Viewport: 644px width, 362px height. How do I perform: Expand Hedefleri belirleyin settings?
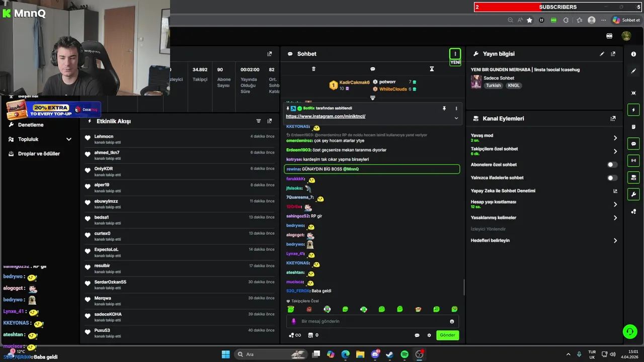pos(615,240)
